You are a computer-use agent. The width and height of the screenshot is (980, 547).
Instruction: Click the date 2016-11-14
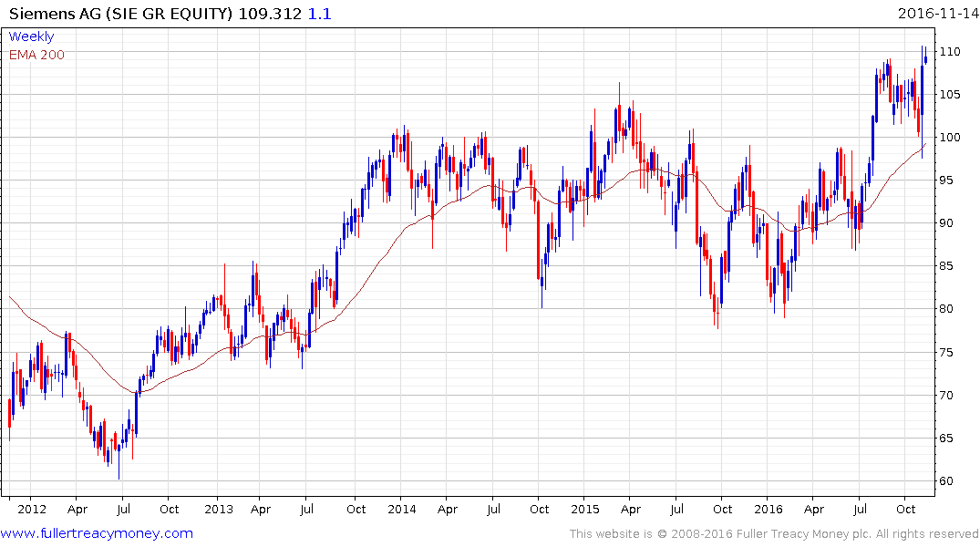937,13
